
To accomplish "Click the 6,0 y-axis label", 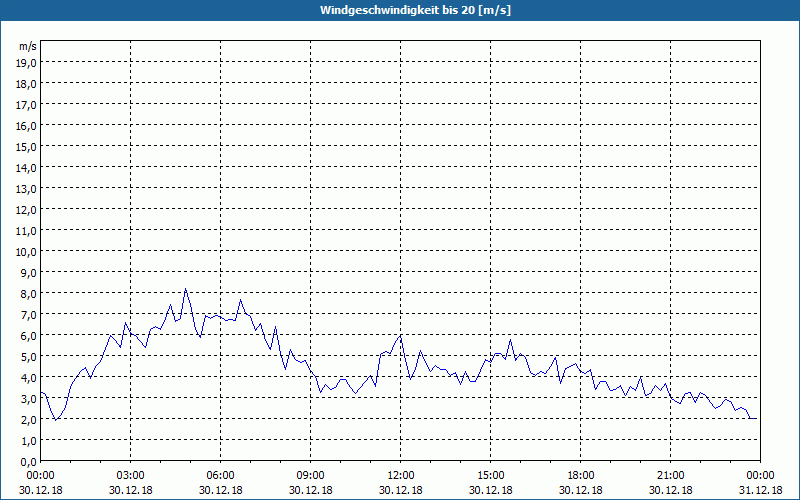I will pos(29,336).
